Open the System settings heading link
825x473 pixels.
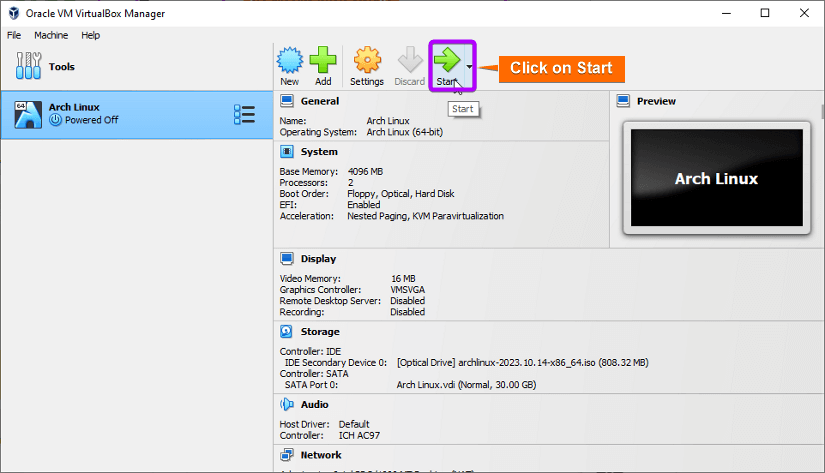(x=319, y=152)
